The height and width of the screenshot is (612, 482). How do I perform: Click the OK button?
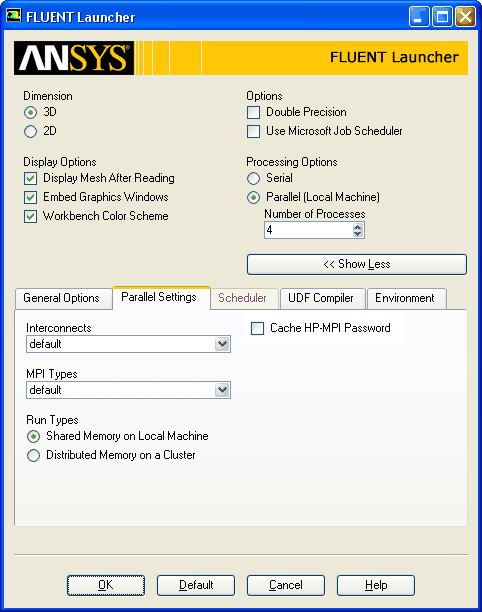[x=106, y=585]
